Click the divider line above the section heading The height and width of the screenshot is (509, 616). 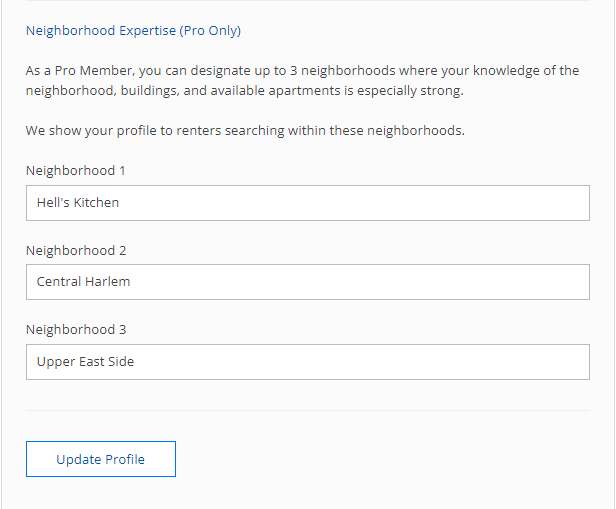[308, 0]
